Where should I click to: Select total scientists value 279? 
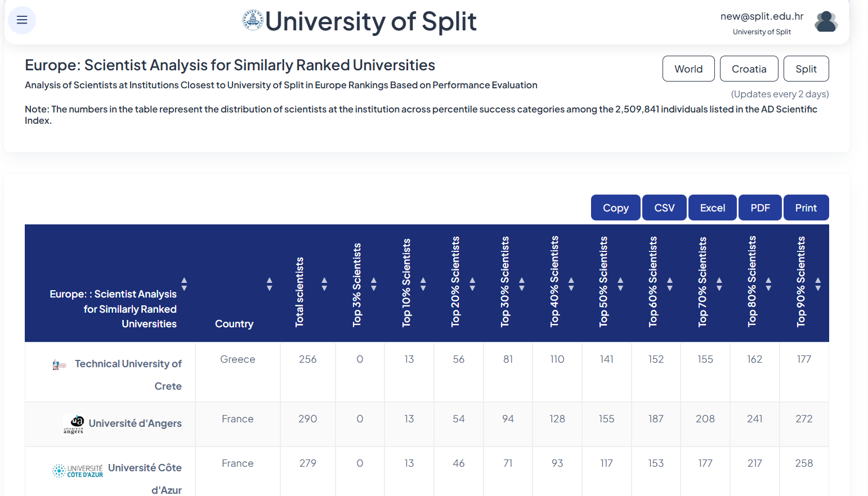coord(308,463)
